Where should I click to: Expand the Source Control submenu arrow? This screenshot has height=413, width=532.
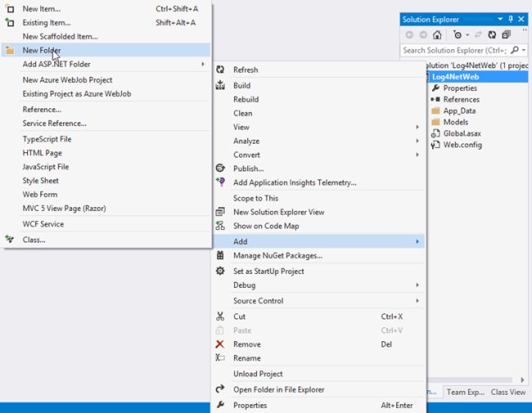417,301
